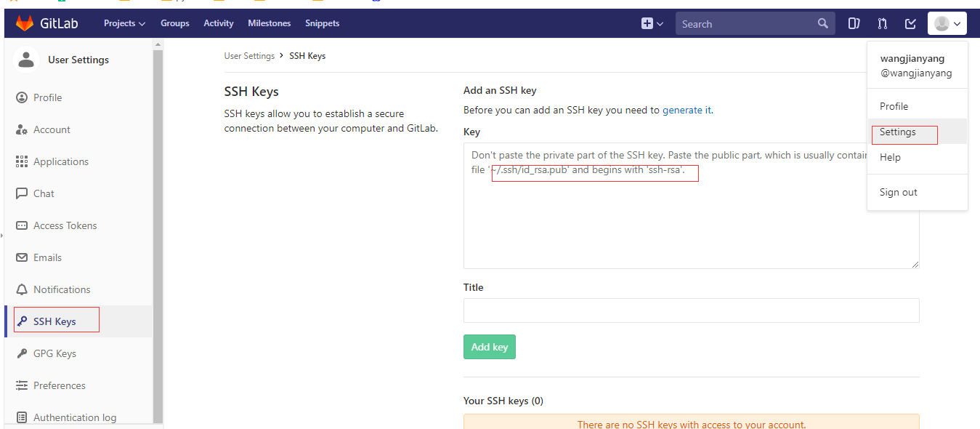Screen dimensions: 980x429
Task: Select Sign out in user menu
Action: click(x=898, y=192)
